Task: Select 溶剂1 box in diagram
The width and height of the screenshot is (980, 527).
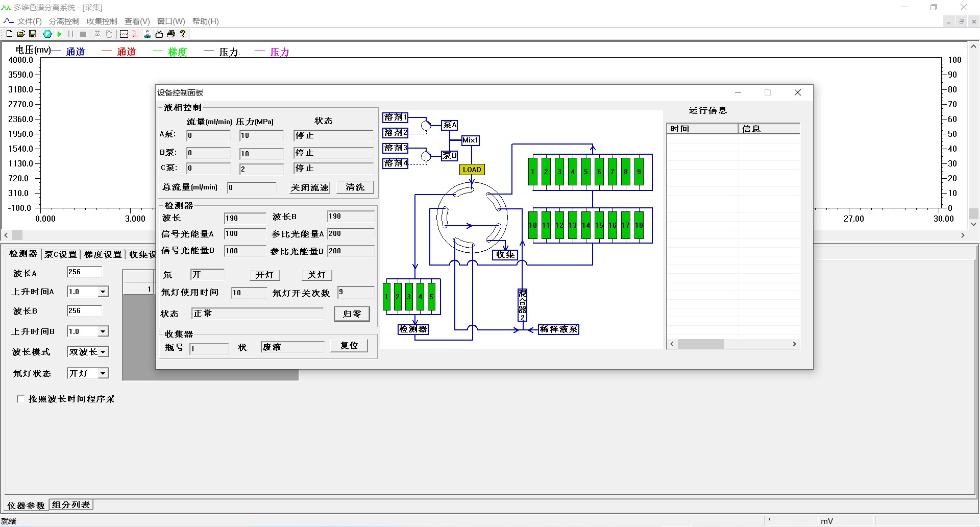Action: coord(396,117)
